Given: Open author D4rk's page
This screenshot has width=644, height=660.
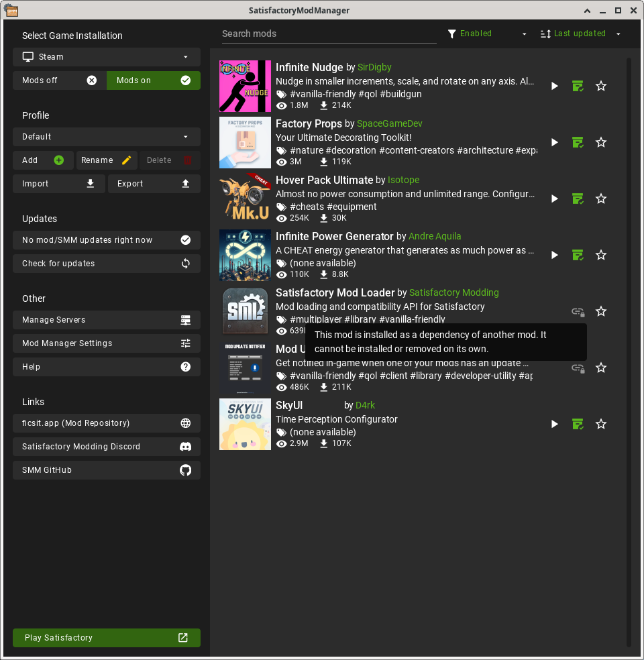Looking at the screenshot, I should pyautogui.click(x=365, y=405).
